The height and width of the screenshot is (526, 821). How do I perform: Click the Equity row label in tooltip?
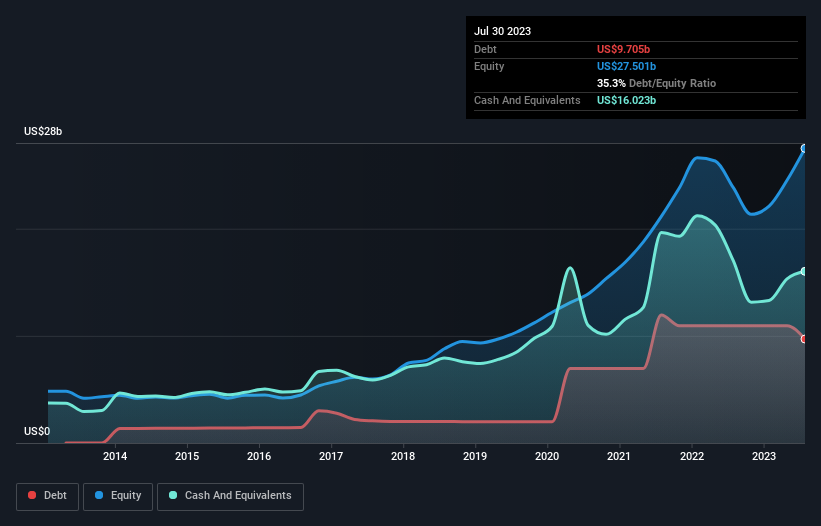coord(489,66)
